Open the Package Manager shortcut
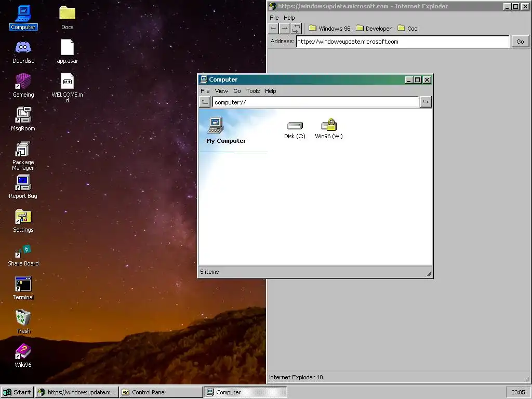This screenshot has height=399, width=532. pos(23,156)
